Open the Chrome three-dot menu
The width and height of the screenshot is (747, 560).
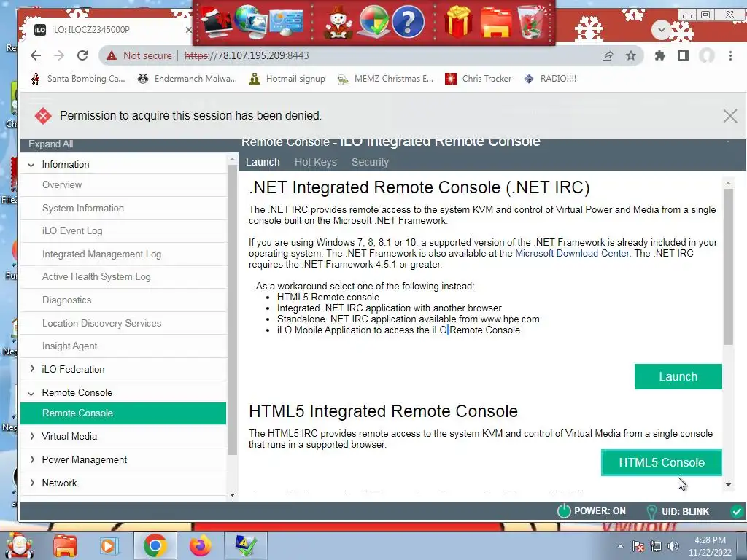click(730, 55)
